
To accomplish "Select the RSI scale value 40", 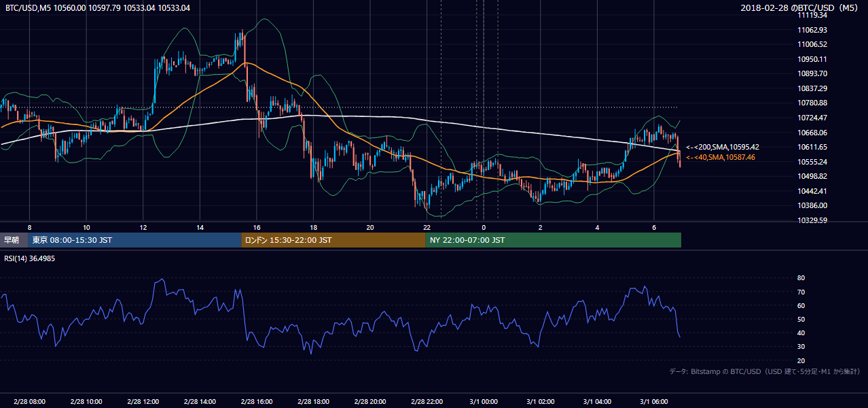I will coord(801,333).
